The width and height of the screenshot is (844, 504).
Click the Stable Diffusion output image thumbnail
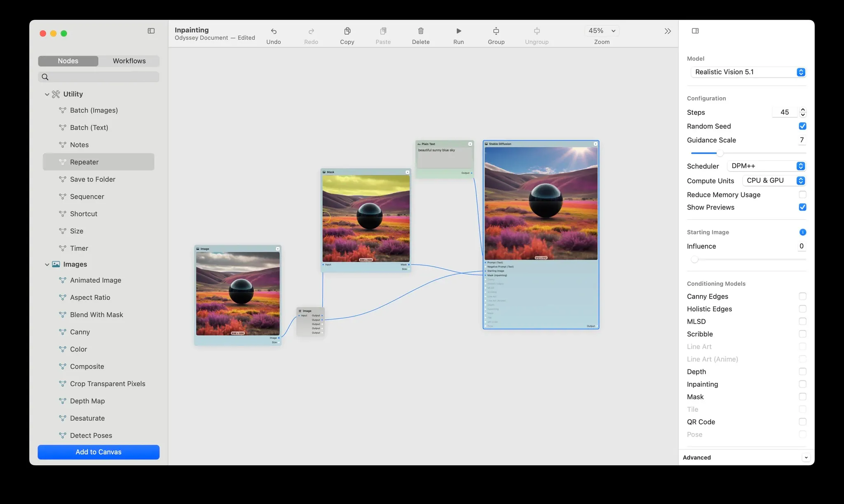(541, 203)
